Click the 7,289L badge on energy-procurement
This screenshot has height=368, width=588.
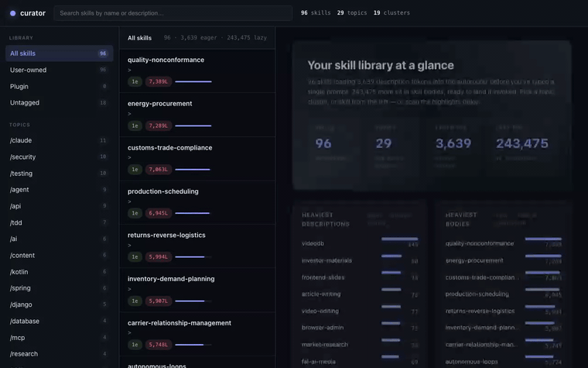coord(159,126)
